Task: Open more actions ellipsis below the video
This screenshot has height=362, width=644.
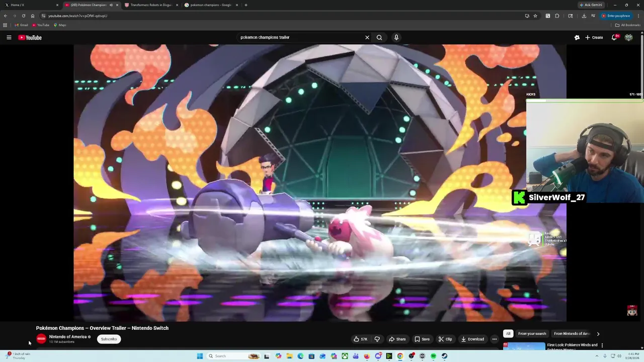Action: tap(494, 339)
